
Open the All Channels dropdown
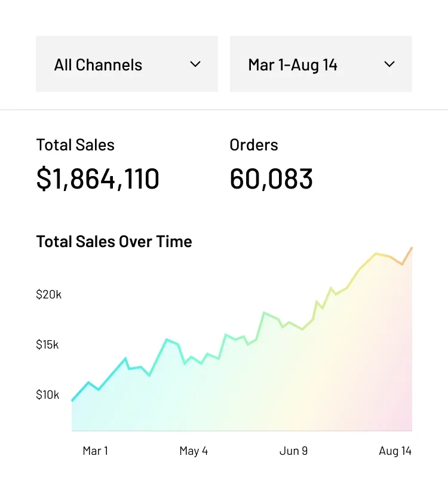(127, 64)
